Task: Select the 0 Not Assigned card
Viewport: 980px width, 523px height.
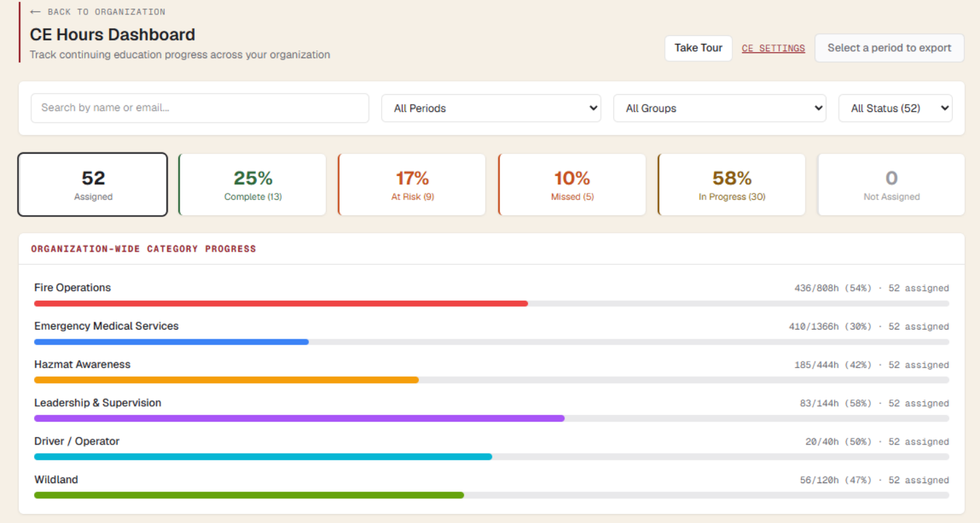Action: pyautogui.click(x=891, y=184)
